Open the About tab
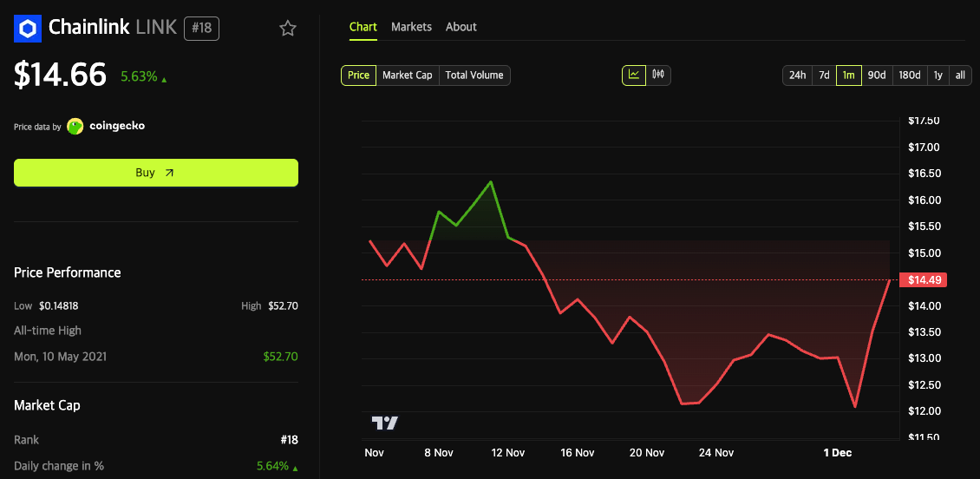The image size is (980, 479). coord(461,27)
